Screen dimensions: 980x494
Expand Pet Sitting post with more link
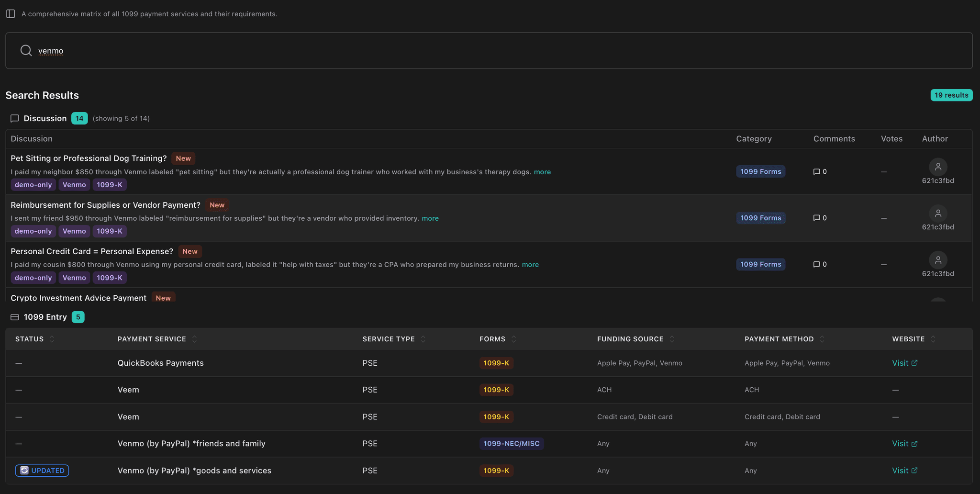(542, 172)
